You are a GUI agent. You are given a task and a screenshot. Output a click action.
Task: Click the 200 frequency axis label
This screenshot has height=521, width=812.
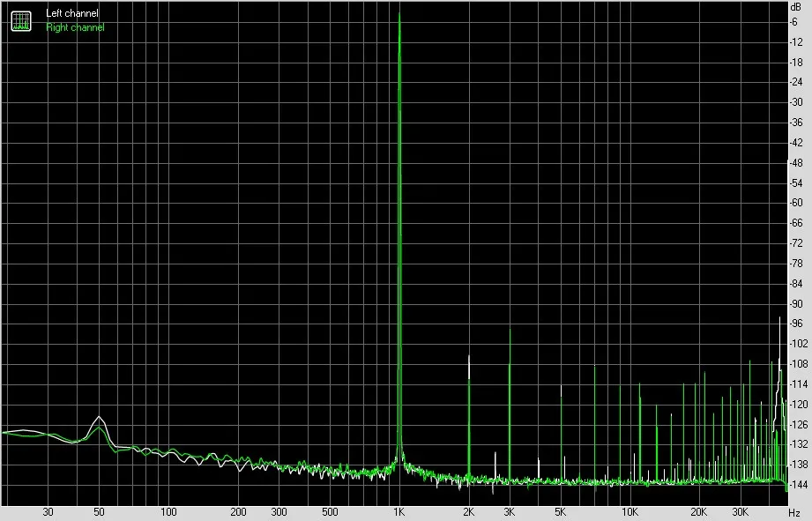click(x=238, y=512)
